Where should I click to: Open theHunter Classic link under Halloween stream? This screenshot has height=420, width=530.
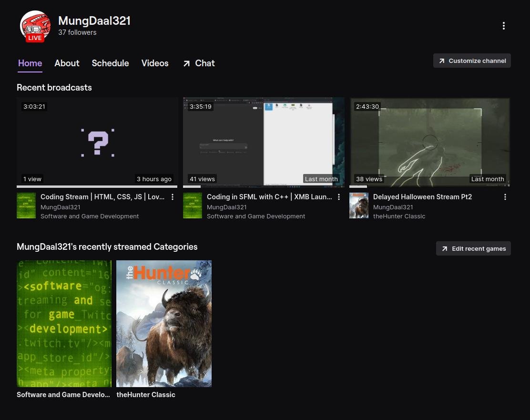pyautogui.click(x=399, y=216)
